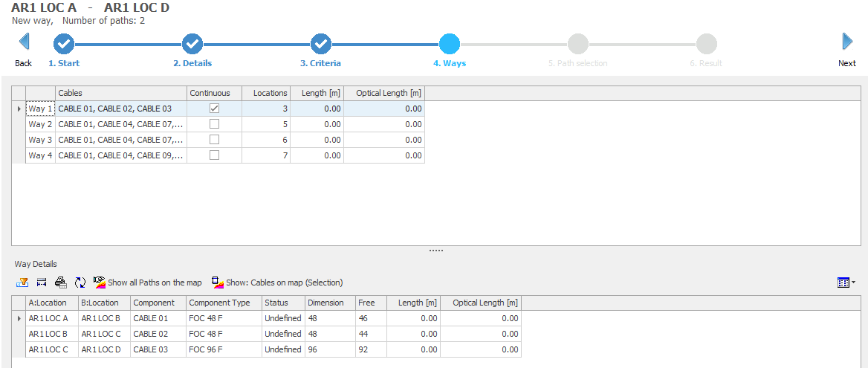The height and width of the screenshot is (368, 868).
Task: Click the Next label
Action: [847, 63]
